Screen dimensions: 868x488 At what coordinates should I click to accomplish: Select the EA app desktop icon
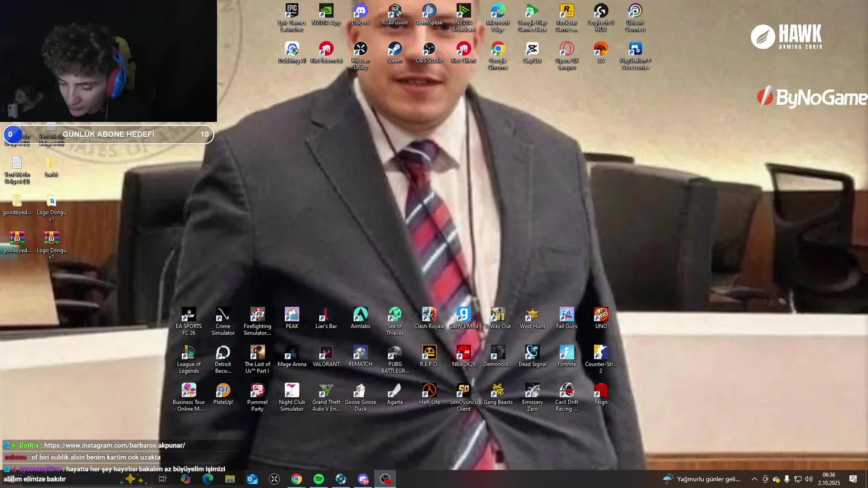tap(601, 53)
